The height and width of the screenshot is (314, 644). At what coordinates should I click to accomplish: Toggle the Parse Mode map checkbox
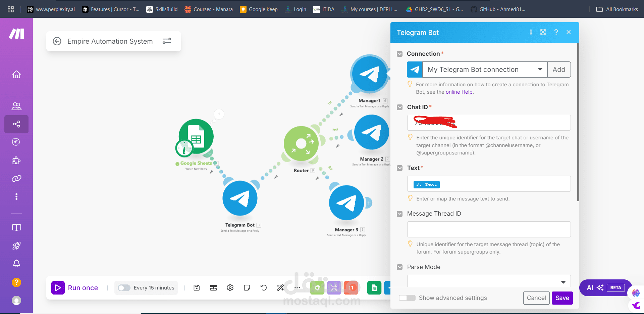click(399, 267)
